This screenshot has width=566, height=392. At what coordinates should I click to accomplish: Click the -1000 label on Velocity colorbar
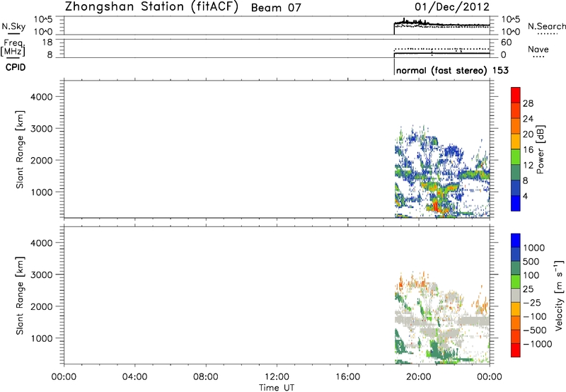pos(538,344)
